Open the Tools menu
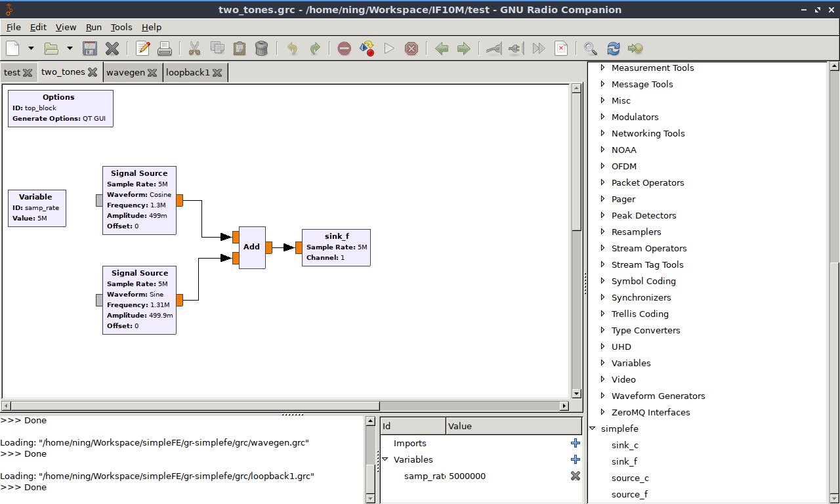The width and height of the screenshot is (840, 504). 121,27
